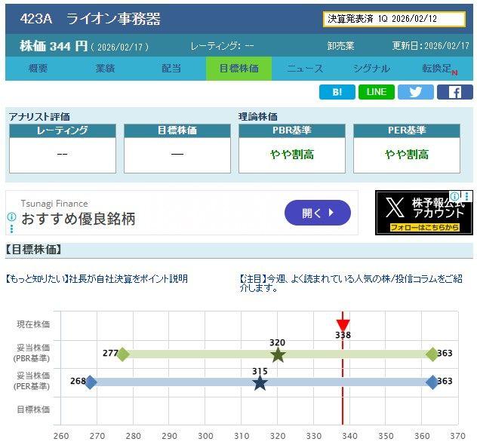Go to the シグナル tab
This screenshot has height=448, width=477.
point(371,69)
